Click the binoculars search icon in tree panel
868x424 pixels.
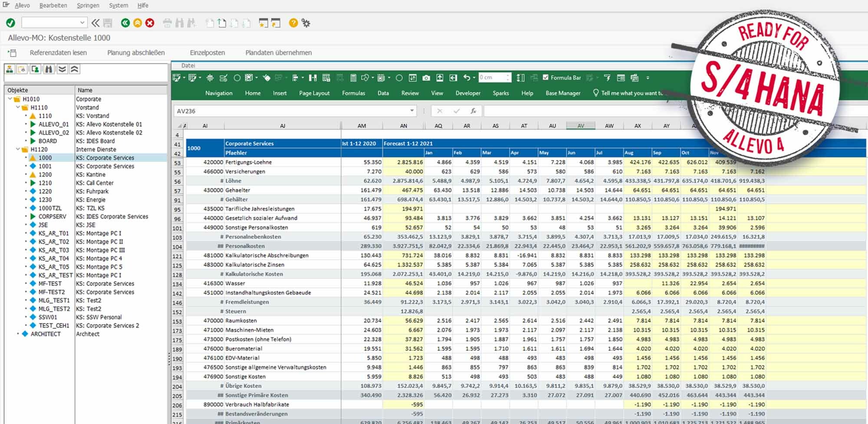[x=49, y=69]
